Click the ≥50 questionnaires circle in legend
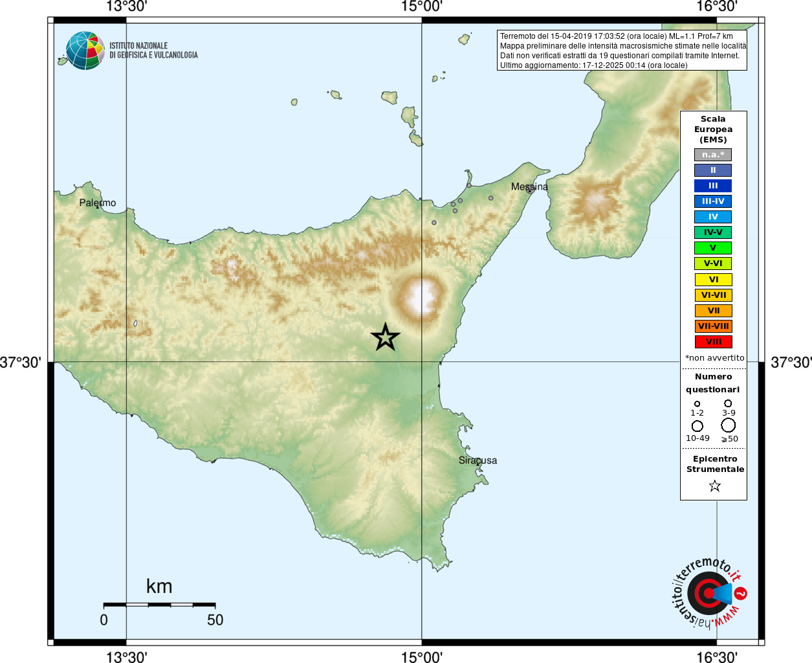Image resolution: width=812 pixels, height=663 pixels. (x=729, y=425)
